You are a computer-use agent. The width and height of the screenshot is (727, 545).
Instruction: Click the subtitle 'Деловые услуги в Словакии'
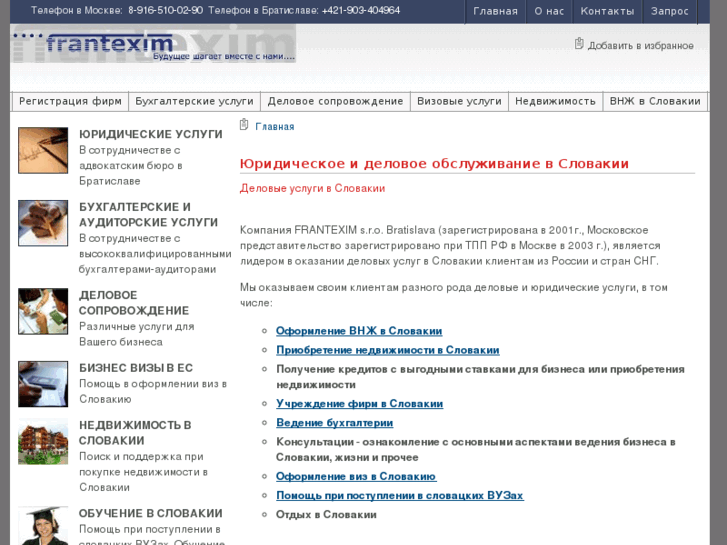312,188
